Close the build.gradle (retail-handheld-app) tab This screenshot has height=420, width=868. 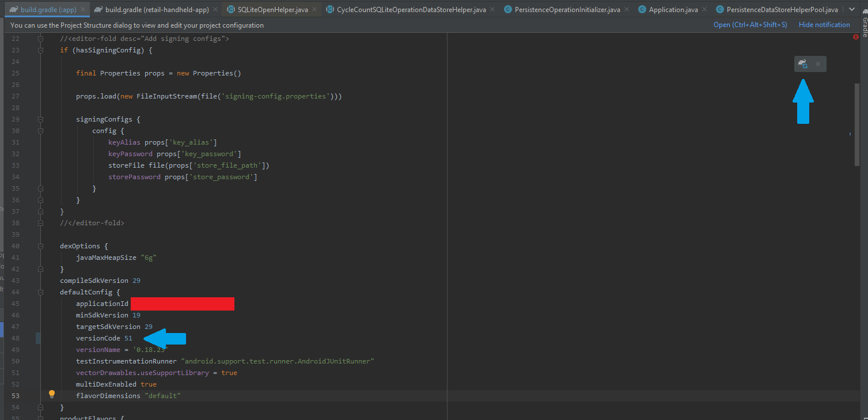pyautogui.click(x=214, y=10)
